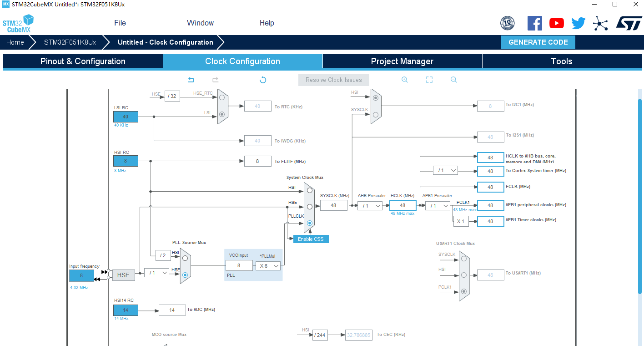Click the ST logo icon

pyautogui.click(x=629, y=23)
